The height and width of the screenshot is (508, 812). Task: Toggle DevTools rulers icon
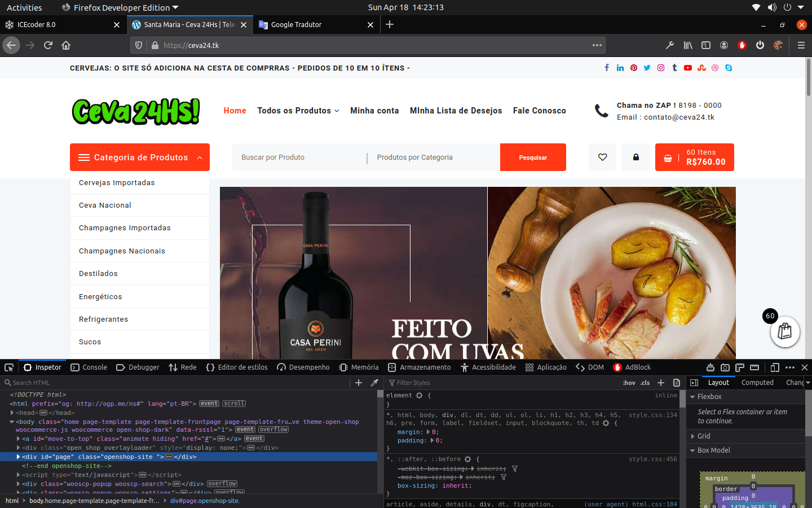(x=754, y=367)
